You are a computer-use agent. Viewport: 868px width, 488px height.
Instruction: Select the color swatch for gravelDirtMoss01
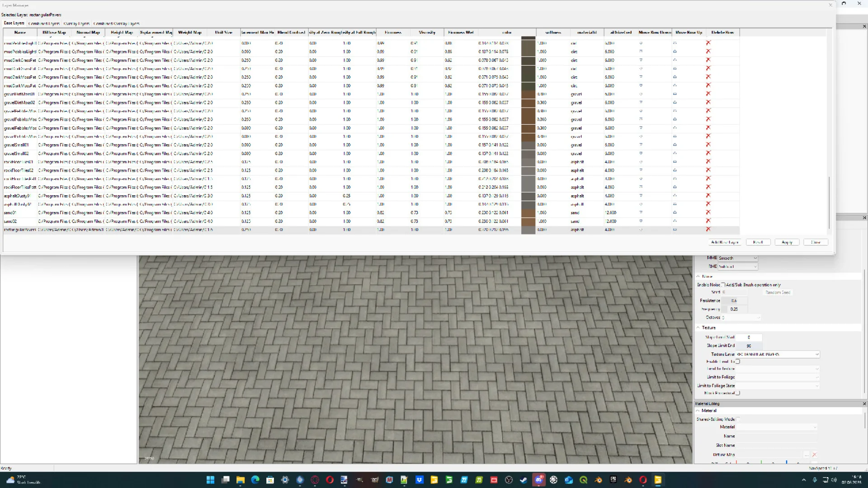(528, 94)
